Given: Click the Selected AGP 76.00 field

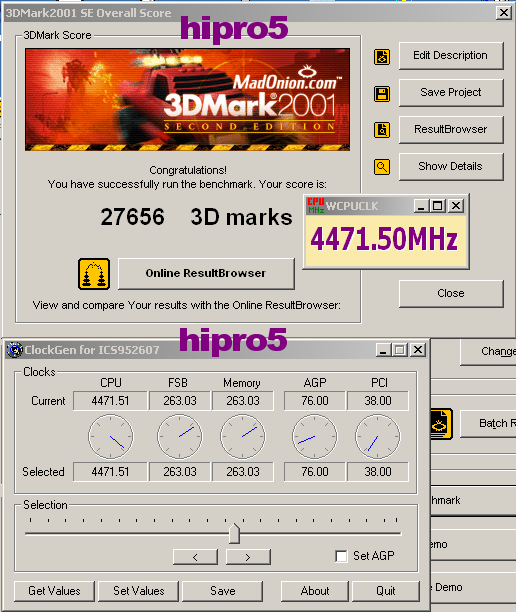Looking at the screenshot, I should (315, 472).
